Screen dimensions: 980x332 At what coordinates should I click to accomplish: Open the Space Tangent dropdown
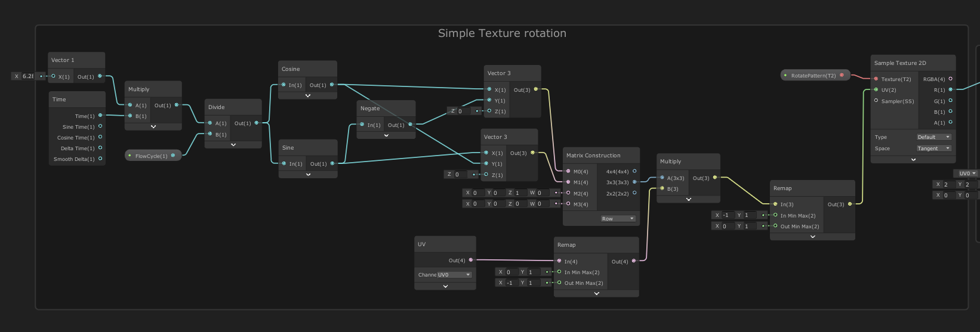click(x=934, y=148)
